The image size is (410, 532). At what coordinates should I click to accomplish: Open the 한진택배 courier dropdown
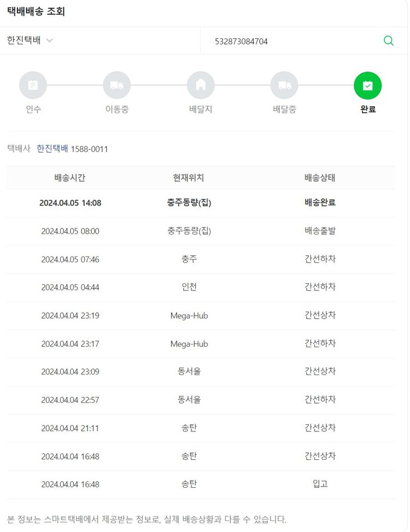pos(30,41)
